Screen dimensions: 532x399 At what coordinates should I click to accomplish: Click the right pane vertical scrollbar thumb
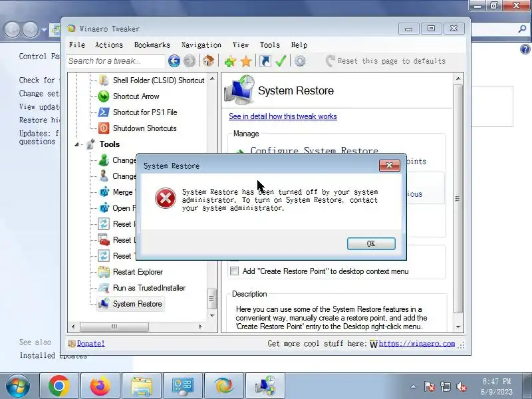(458, 199)
